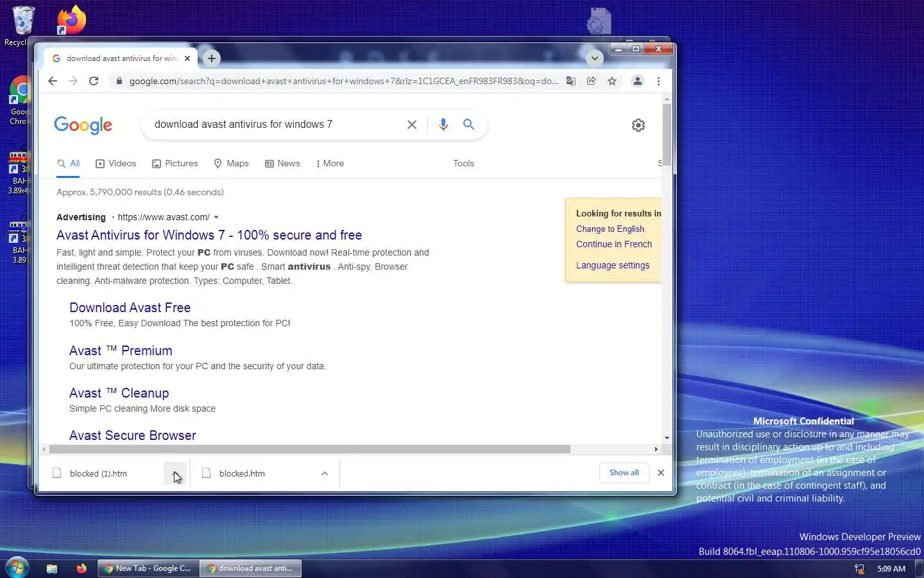
Task: Open Avast Antivirus for Windows 7 ad
Action: click(x=209, y=235)
